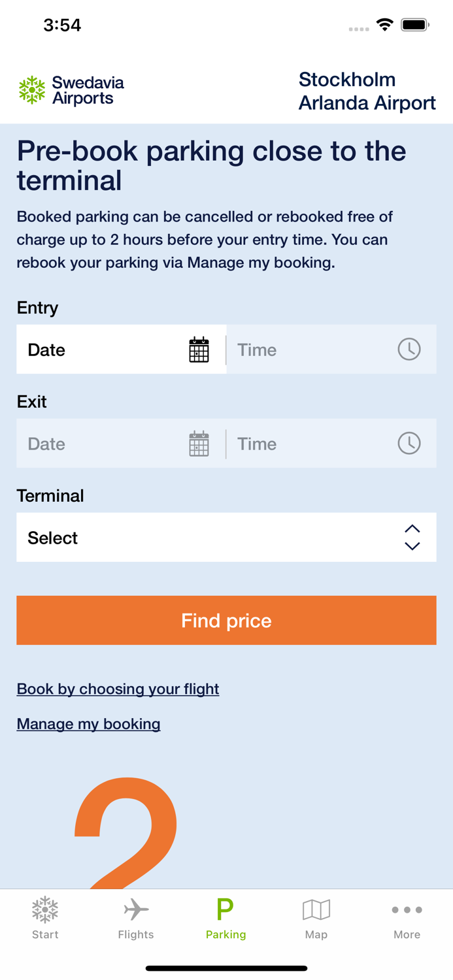Switch to the Map tab
The image size is (453, 980).
click(x=316, y=917)
